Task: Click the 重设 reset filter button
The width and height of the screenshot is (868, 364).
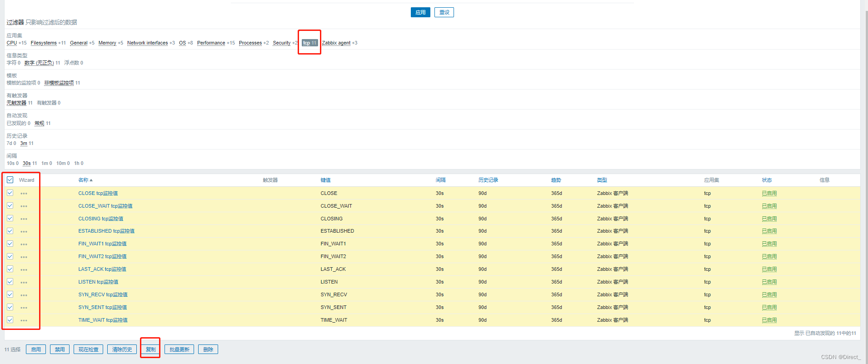Action: coord(444,12)
